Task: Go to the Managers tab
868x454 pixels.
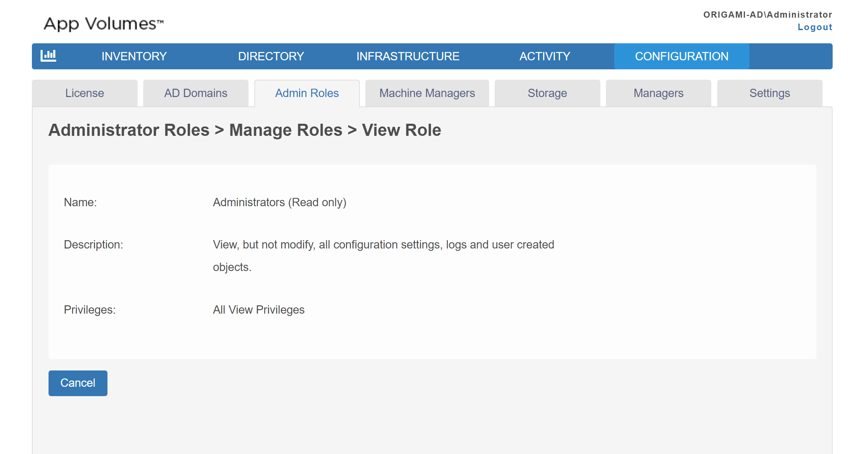Action: point(659,93)
